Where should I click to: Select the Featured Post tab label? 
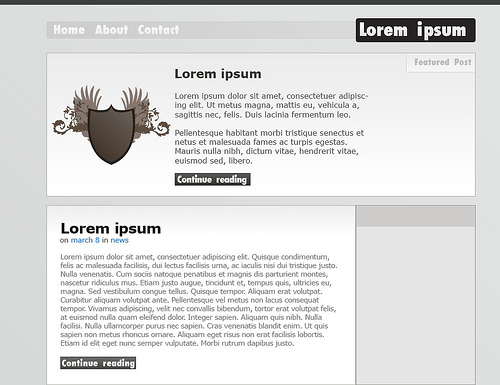(443, 62)
